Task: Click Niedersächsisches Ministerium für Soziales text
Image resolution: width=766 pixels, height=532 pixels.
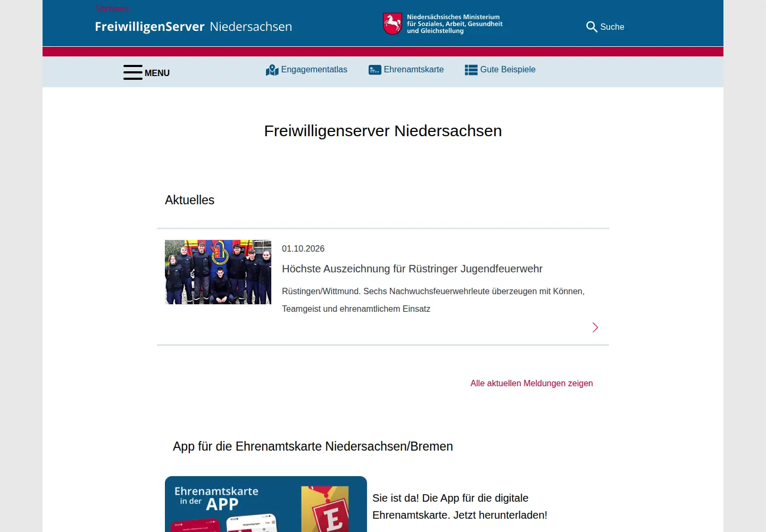Action: coord(455,24)
